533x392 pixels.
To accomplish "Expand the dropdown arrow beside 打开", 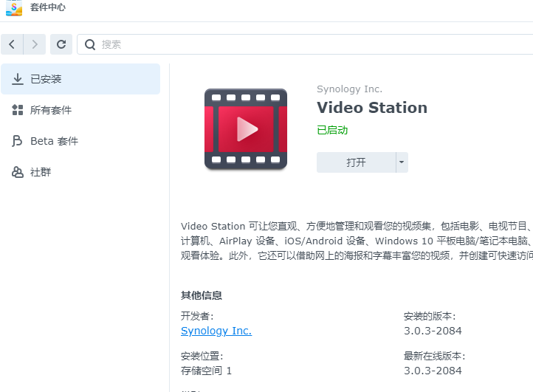I will [x=402, y=162].
